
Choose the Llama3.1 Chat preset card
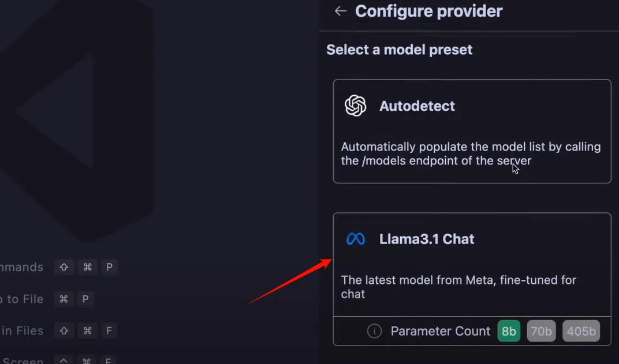pyautogui.click(x=472, y=279)
